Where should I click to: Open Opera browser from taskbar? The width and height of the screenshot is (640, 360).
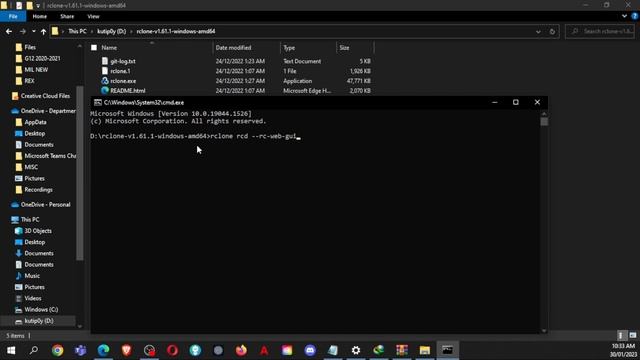(x=172, y=350)
